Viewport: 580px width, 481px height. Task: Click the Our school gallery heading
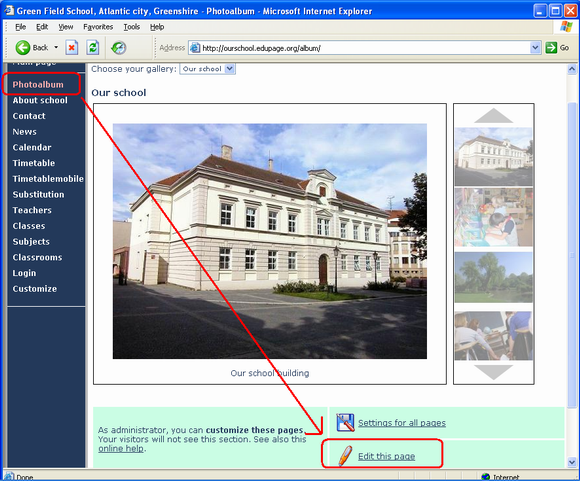click(119, 92)
